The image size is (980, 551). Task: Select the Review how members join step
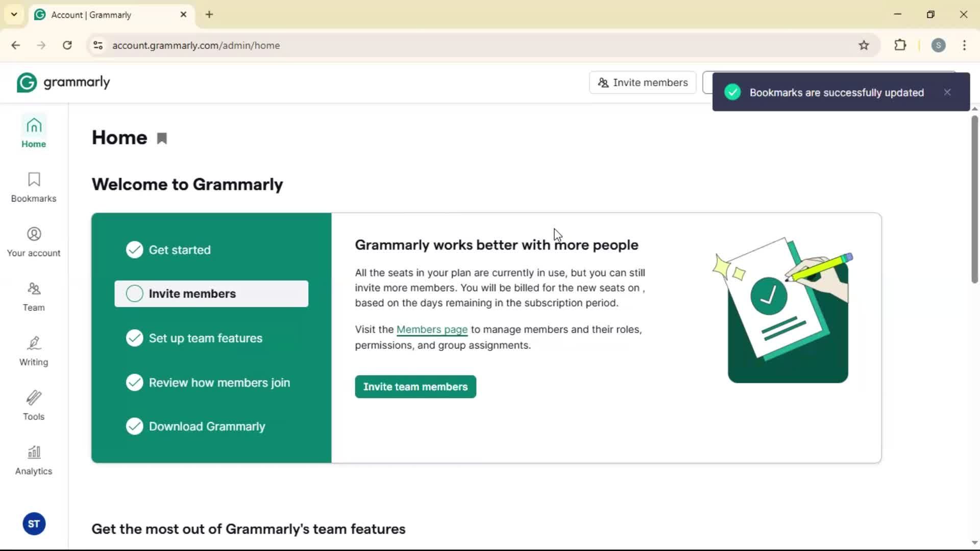[x=219, y=383]
